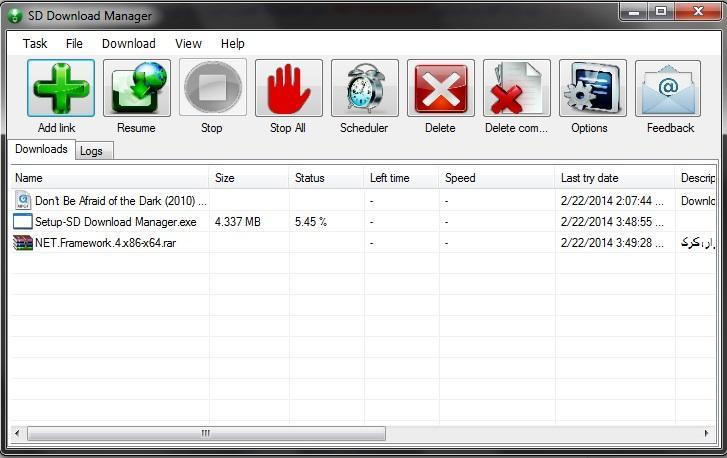Image resolution: width=727 pixels, height=458 pixels.
Task: Resume the download with the globe arrow icon
Action: [x=137, y=88]
